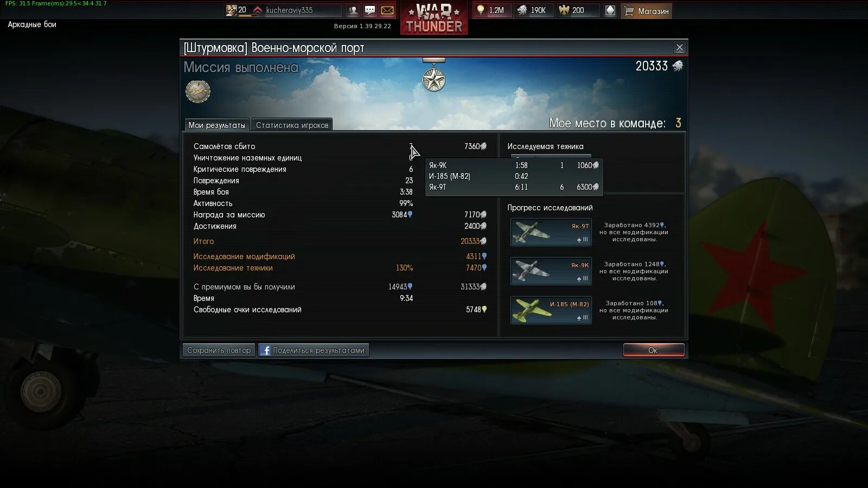The height and width of the screenshot is (488, 868).
Task: Open the mail envelope icon
Action: pos(387,10)
